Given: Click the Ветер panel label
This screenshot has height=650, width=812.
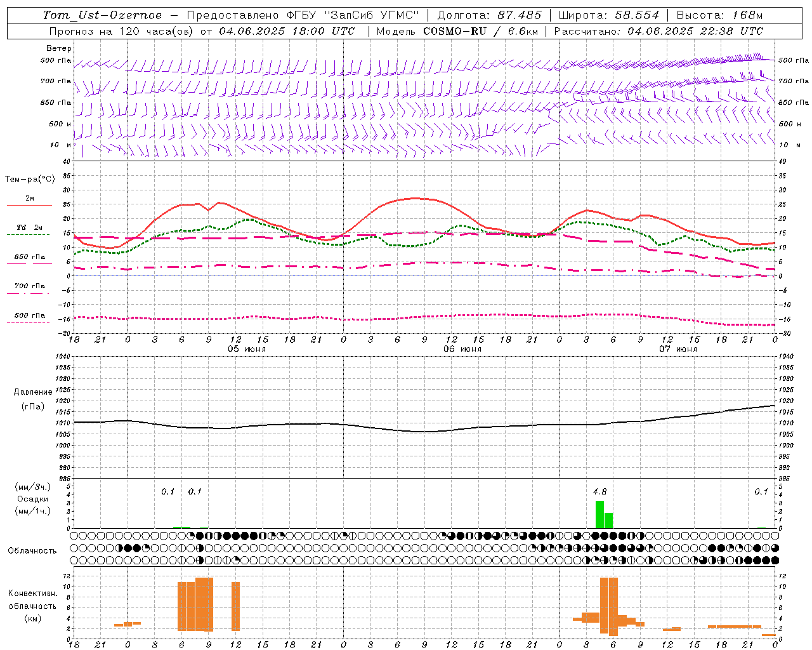Looking at the screenshot, I should 58,48.
